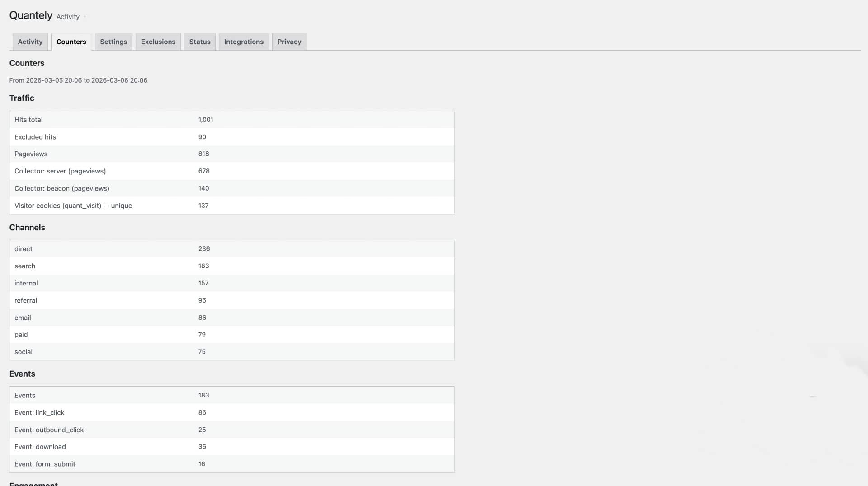Screen dimensions: 868x486
Task: Select the Event: outbound_click label
Action: pos(49,430)
